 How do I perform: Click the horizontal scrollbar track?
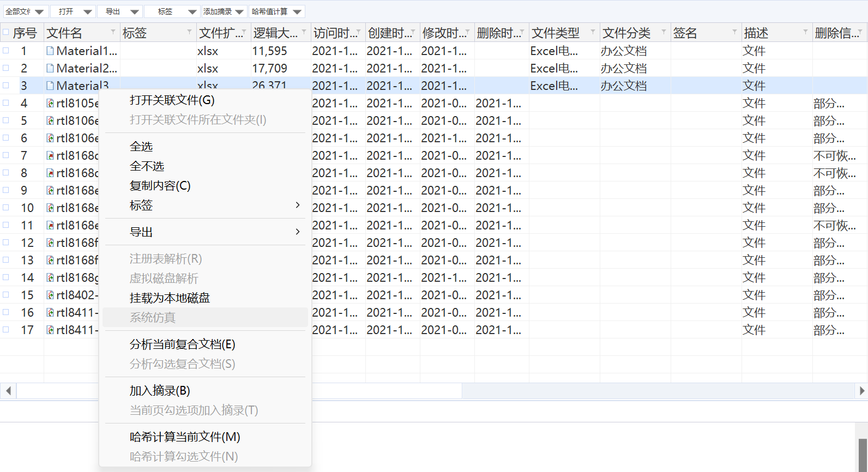coord(654,391)
